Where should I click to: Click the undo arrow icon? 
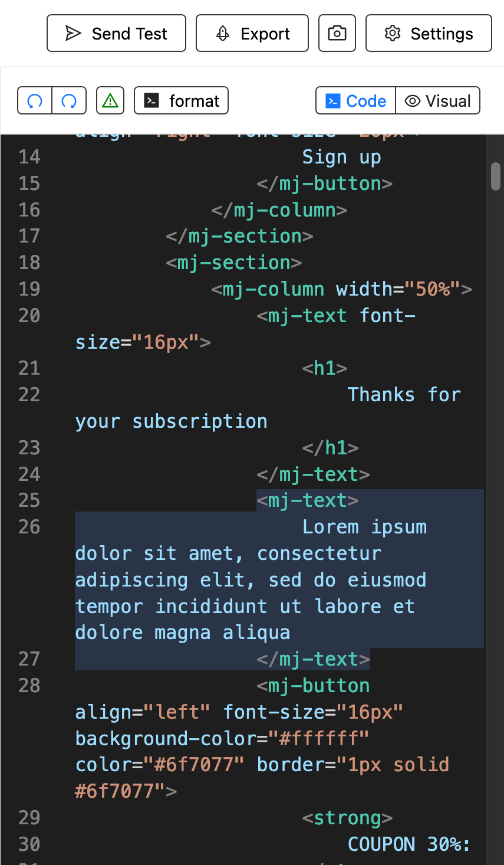coord(35,101)
